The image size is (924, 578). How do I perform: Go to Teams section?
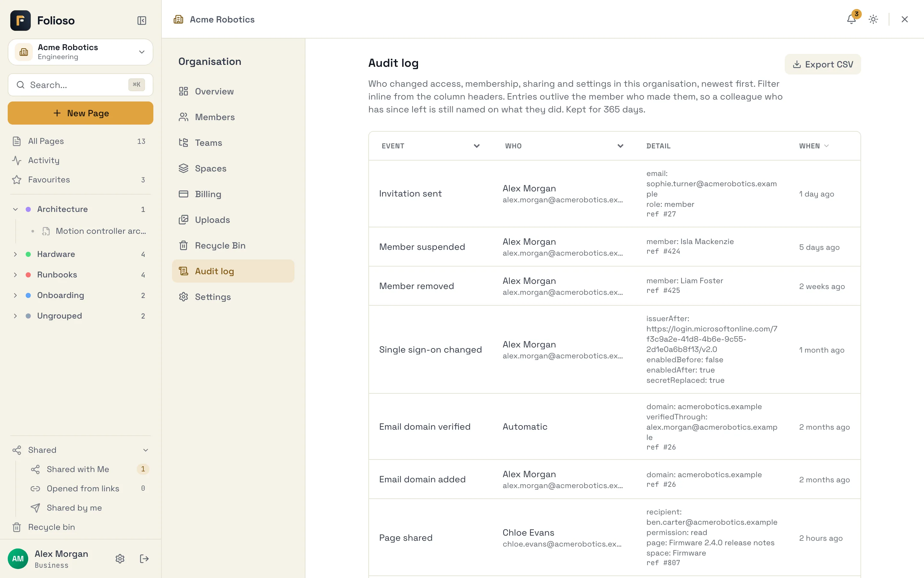tap(233, 143)
